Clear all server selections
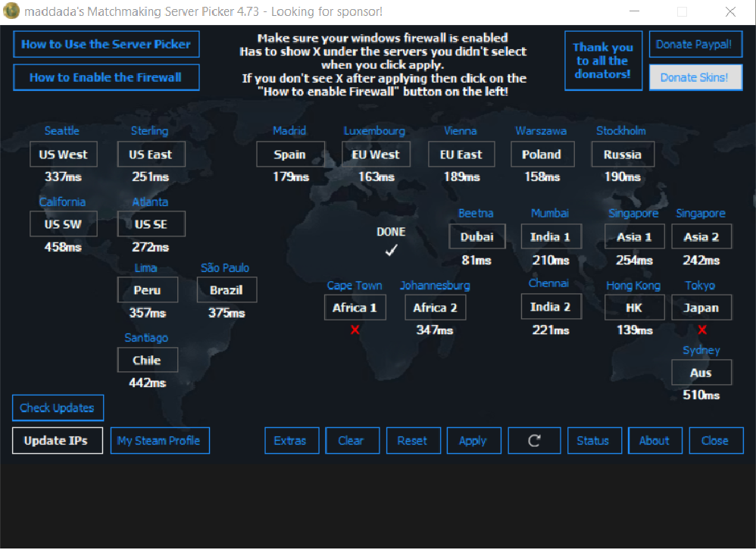This screenshot has width=756, height=550. 351,441
